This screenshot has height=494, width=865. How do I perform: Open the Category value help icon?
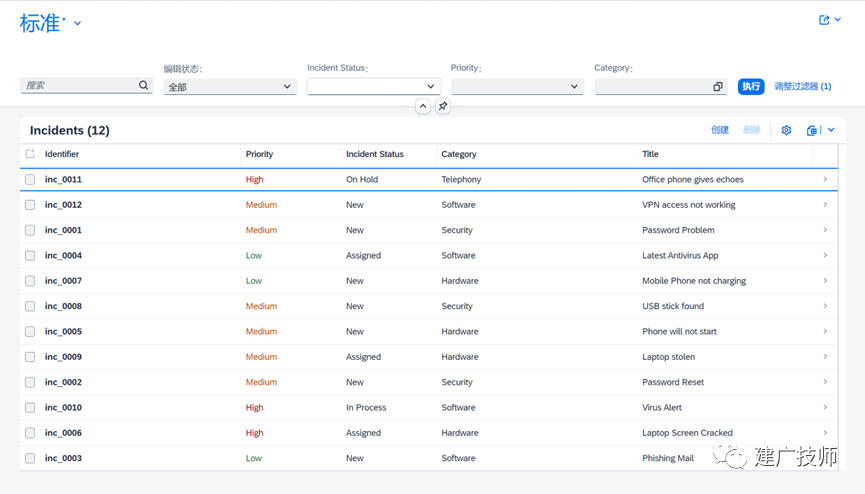coord(717,87)
